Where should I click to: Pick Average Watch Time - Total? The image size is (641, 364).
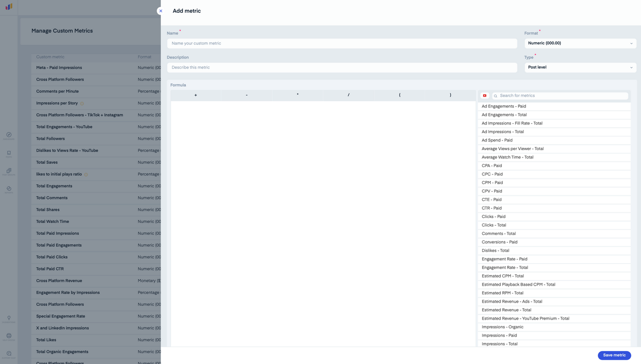coord(554,157)
